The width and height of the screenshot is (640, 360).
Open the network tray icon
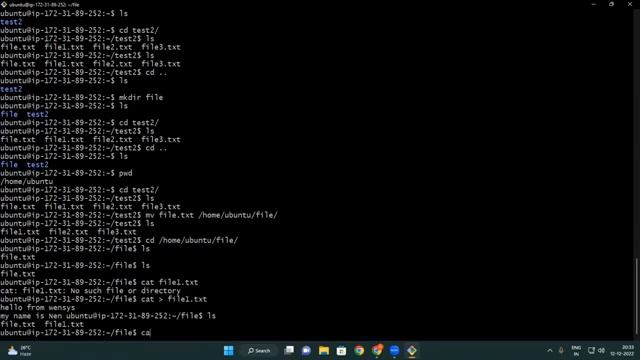[591, 350]
